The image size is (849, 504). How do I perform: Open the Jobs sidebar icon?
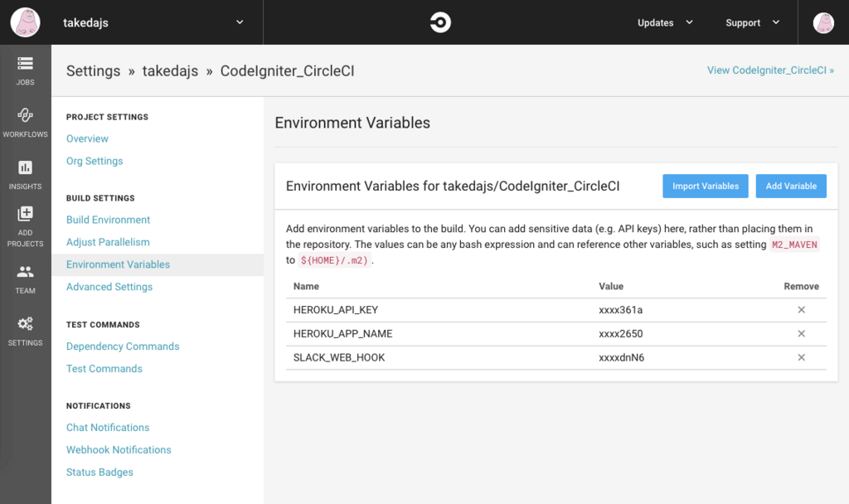click(x=25, y=64)
